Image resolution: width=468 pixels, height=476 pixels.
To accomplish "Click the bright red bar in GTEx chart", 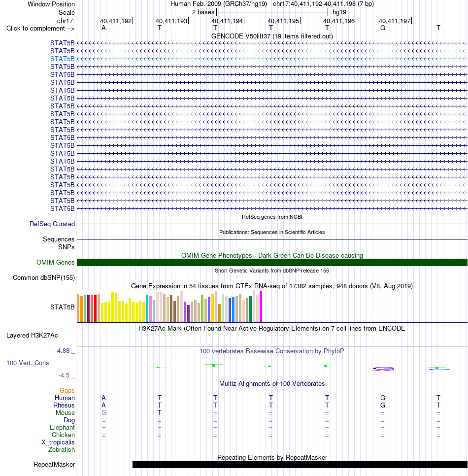I will coord(95,308).
